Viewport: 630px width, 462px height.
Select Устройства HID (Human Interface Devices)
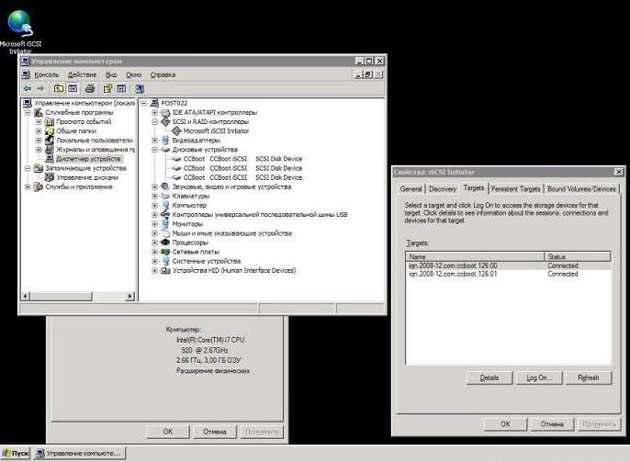(234, 270)
